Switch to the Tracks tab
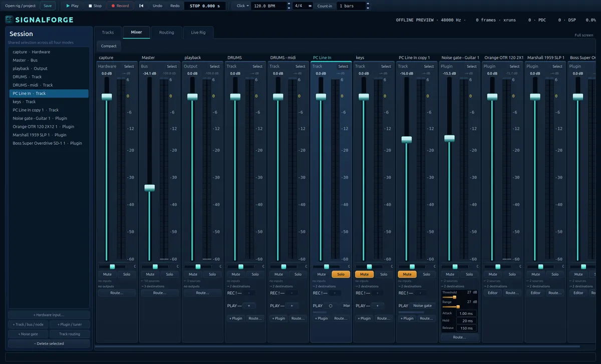The height and width of the screenshot is (364, 601). pyautogui.click(x=108, y=33)
